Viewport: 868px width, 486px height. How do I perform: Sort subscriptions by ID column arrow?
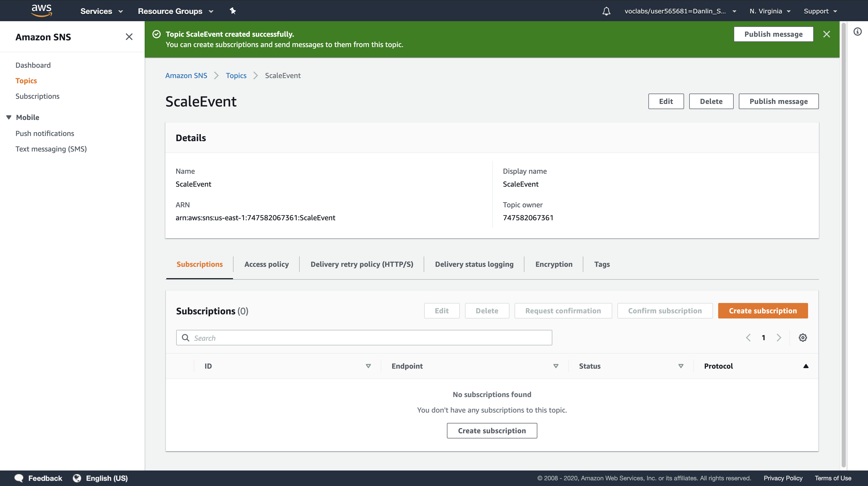(368, 366)
